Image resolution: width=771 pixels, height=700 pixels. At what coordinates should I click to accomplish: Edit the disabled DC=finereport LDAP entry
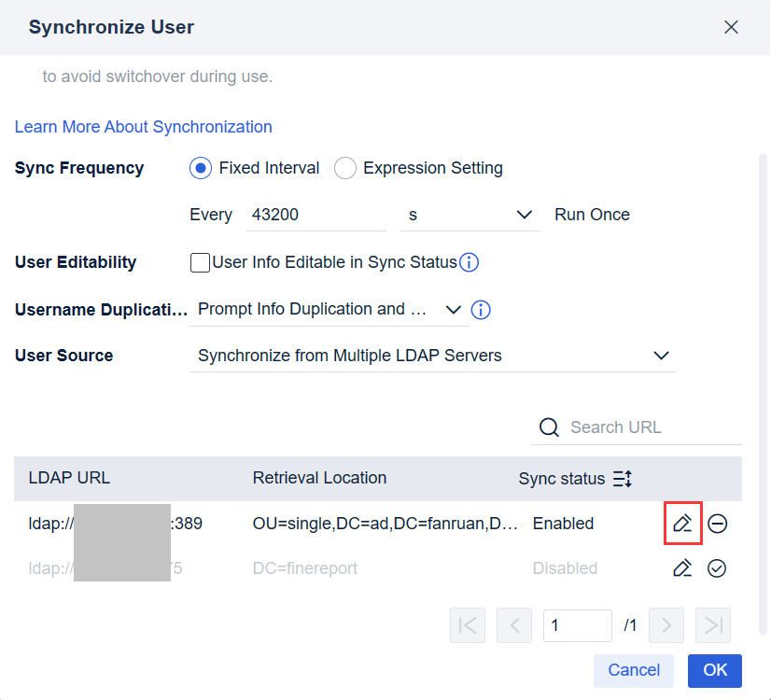pyautogui.click(x=682, y=567)
